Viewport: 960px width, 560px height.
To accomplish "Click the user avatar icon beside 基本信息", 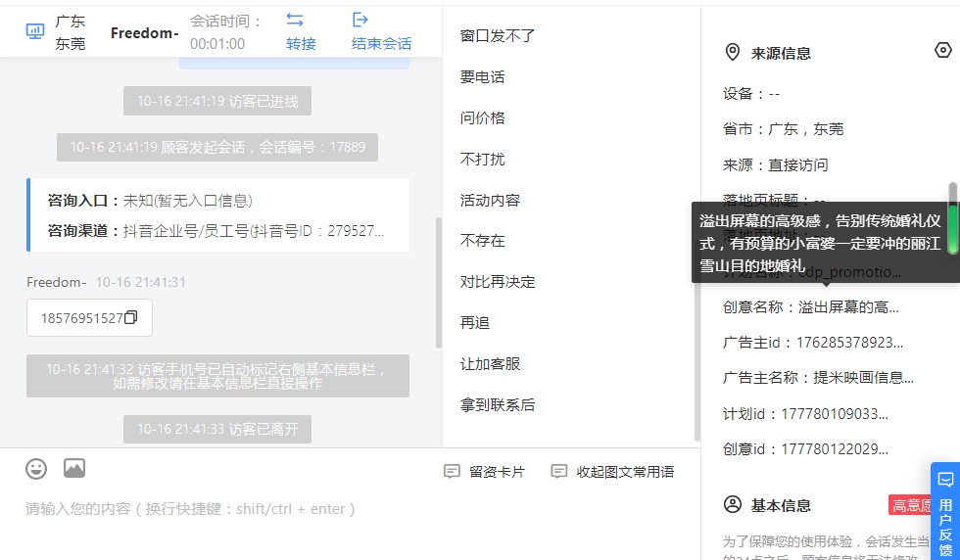I will coord(733,504).
